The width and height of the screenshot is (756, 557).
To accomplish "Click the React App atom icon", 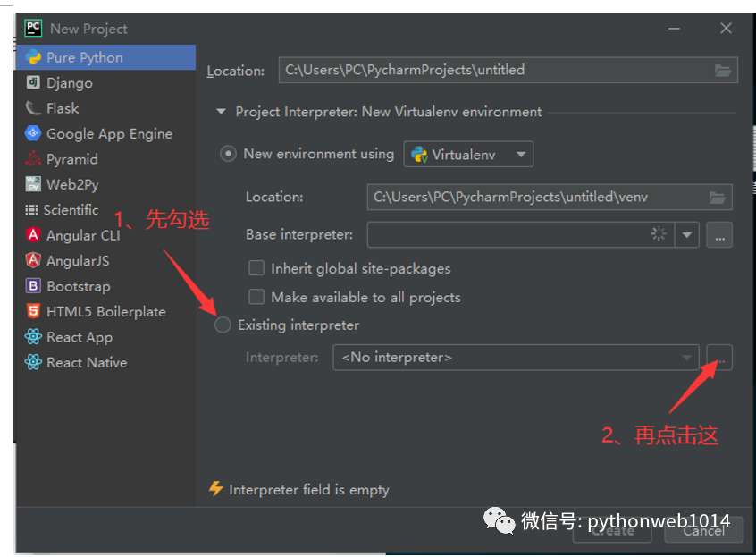I will (33, 336).
